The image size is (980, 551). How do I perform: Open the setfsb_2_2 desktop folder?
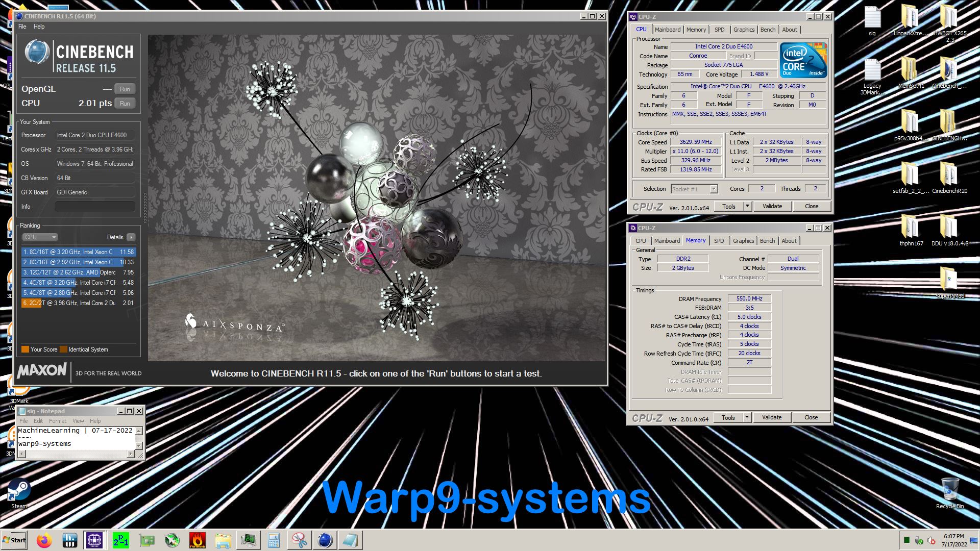pos(910,179)
